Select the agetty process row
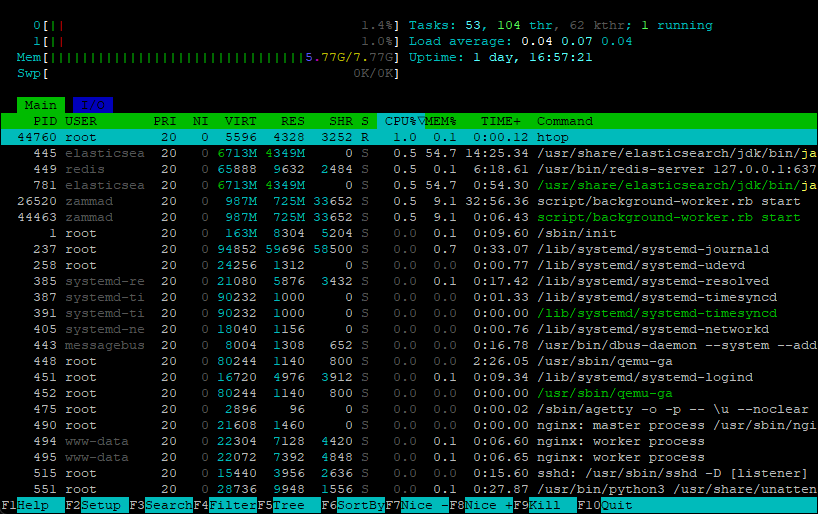The image size is (818, 514). tap(409, 409)
